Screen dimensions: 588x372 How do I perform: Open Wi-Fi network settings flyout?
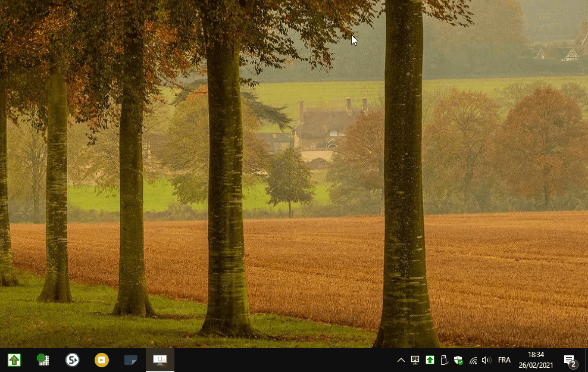pyautogui.click(x=473, y=361)
